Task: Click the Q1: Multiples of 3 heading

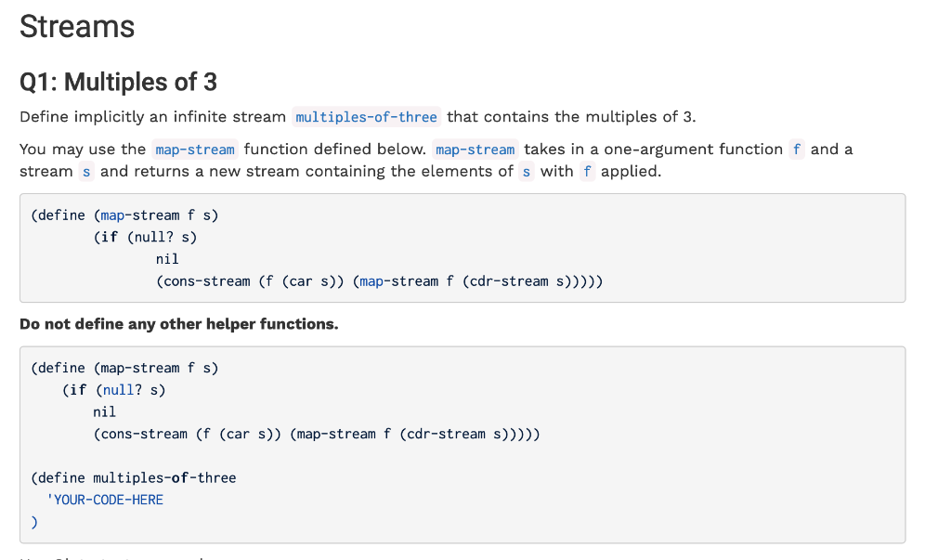Action: tap(118, 82)
